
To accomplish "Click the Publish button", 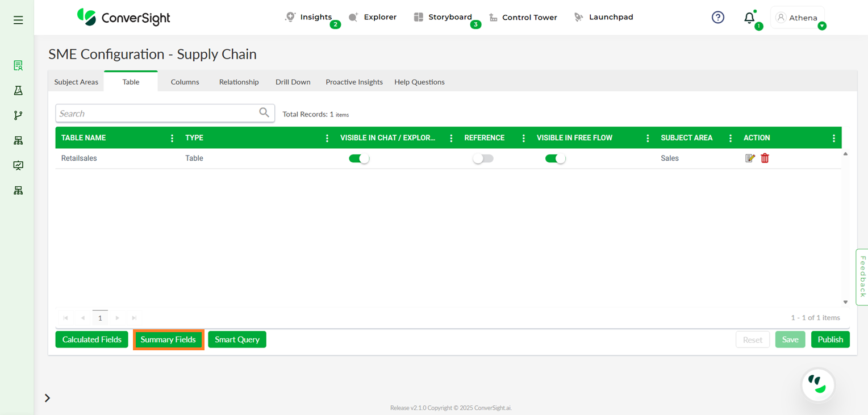I will pyautogui.click(x=830, y=339).
